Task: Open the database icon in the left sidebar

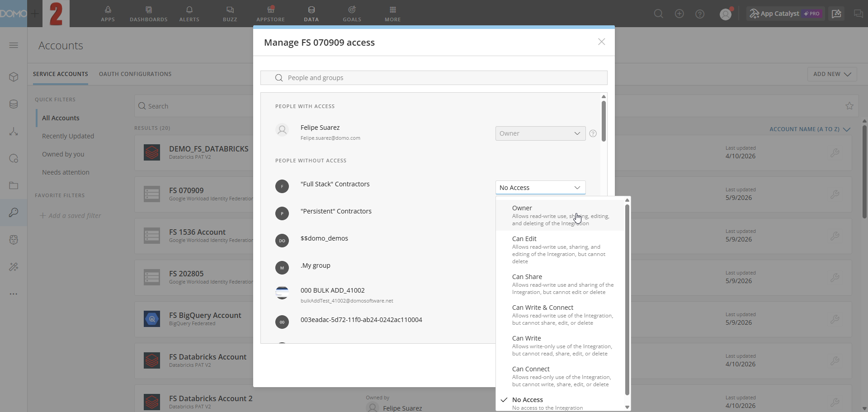Action: [x=14, y=104]
